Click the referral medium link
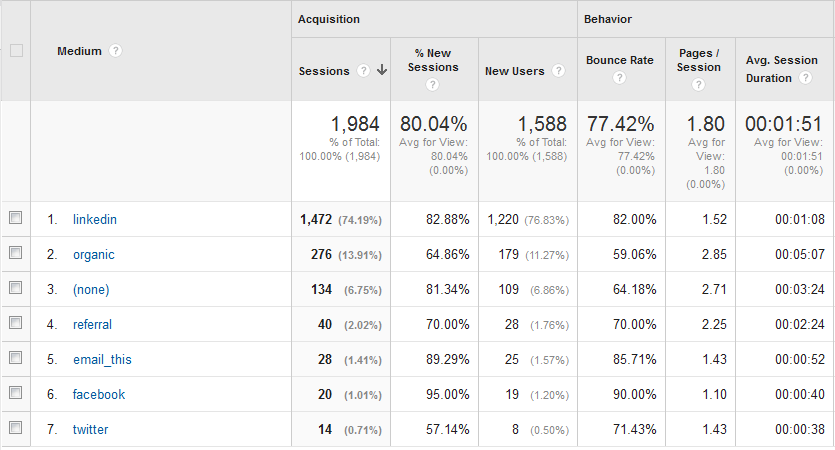Image resolution: width=835 pixels, height=450 pixels. click(92, 324)
